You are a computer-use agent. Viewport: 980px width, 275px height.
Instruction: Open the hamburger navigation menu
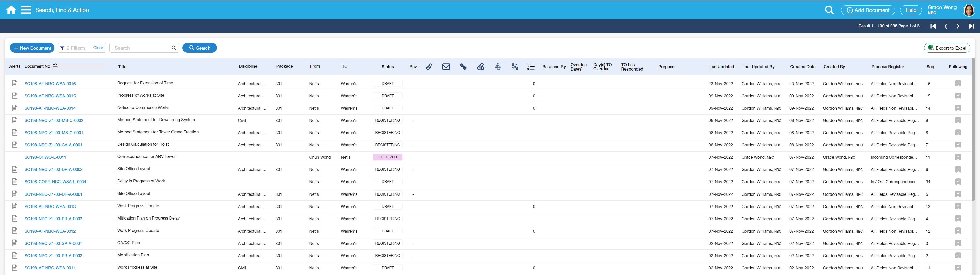[x=26, y=10]
